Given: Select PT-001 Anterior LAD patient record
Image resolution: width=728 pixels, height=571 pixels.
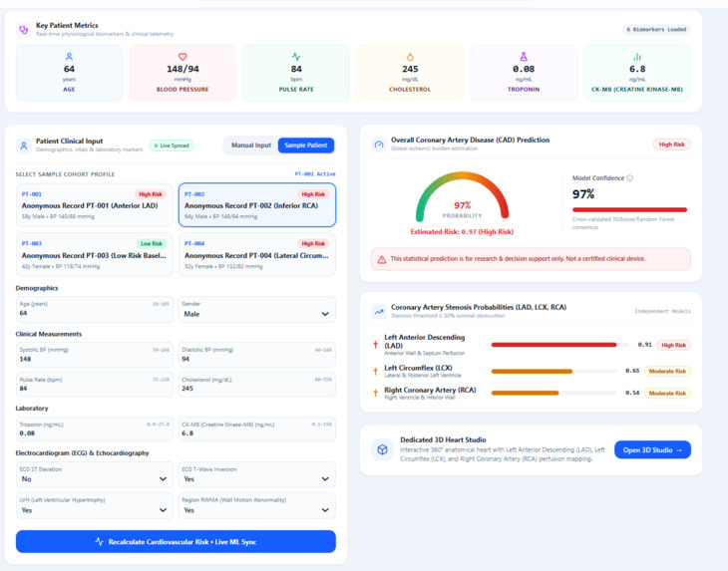Looking at the screenshot, I should (x=95, y=205).
